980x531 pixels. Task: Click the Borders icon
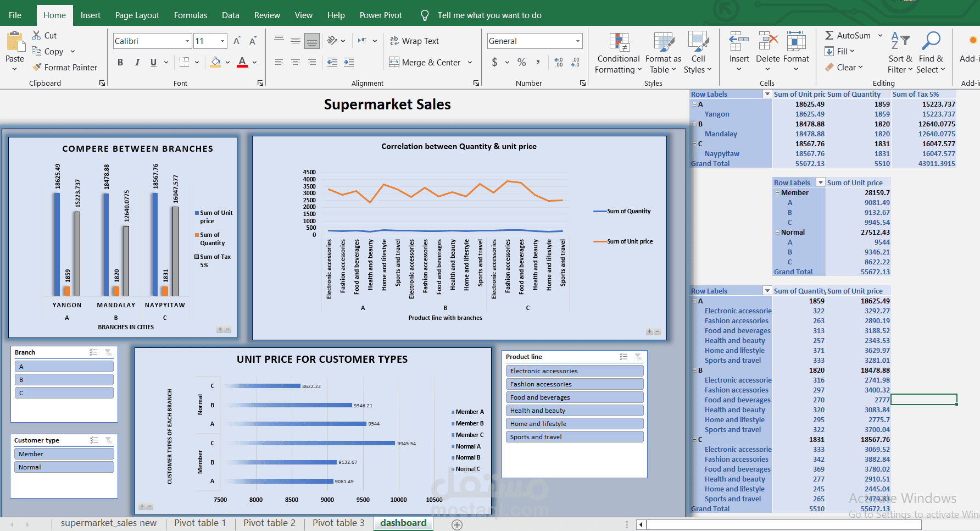pyautogui.click(x=185, y=62)
